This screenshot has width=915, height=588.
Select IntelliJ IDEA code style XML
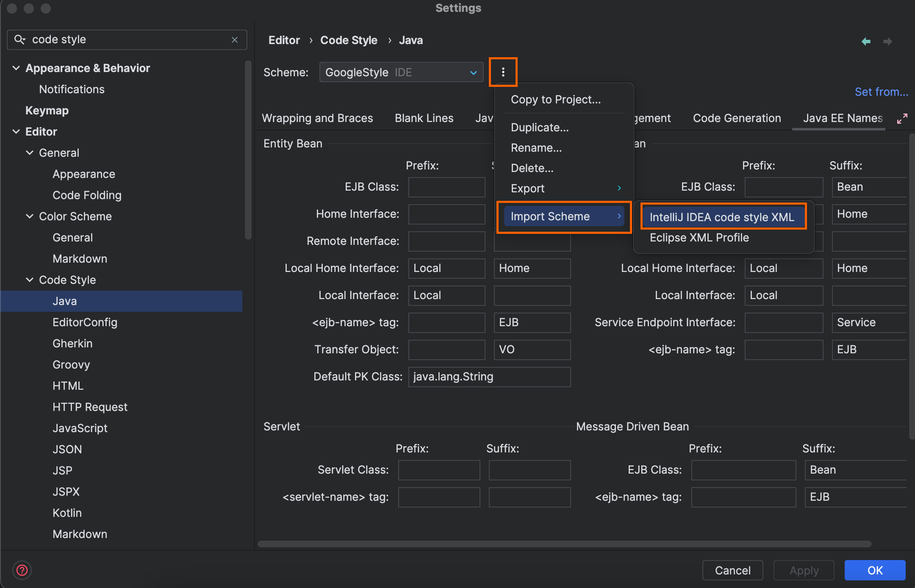[x=722, y=217]
